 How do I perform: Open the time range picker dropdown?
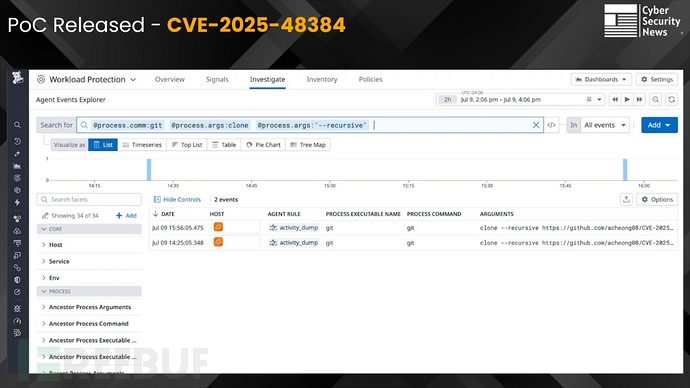(x=599, y=100)
